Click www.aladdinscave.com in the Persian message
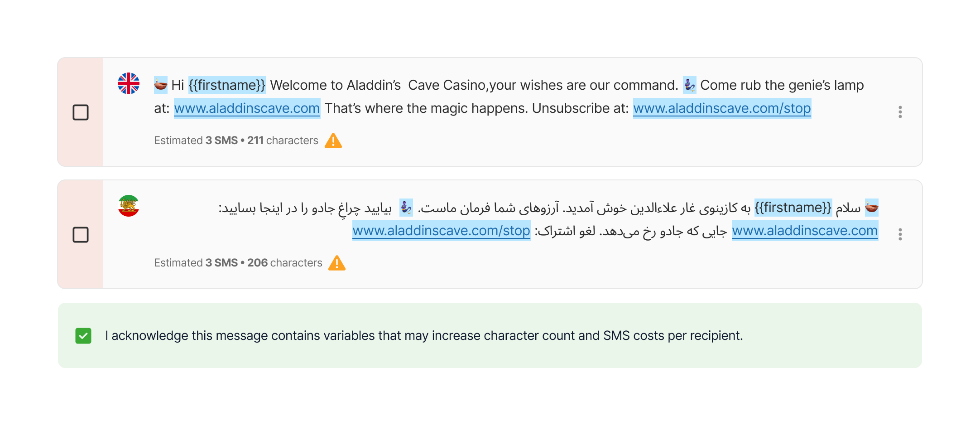980x426 pixels. tap(805, 230)
